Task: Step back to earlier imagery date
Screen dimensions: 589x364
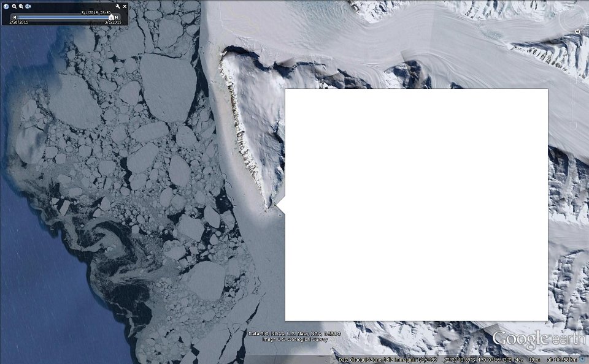Action: pos(14,17)
